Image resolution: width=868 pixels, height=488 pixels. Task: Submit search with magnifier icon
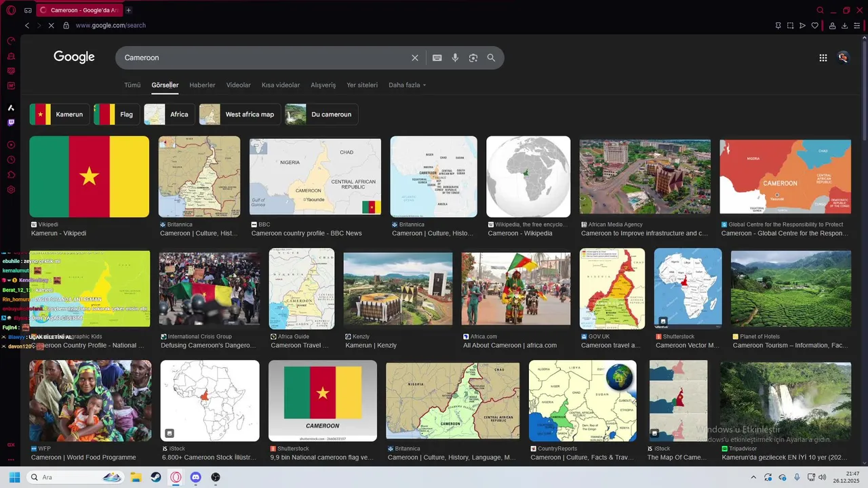(x=491, y=58)
